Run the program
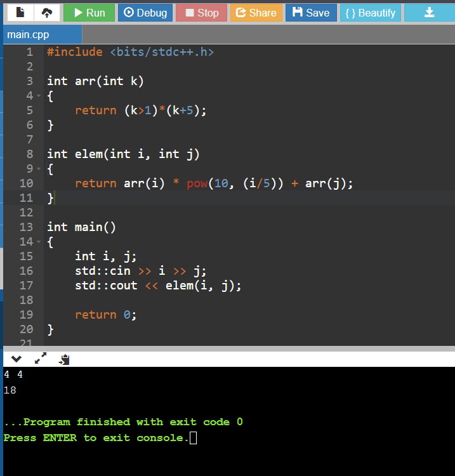The image size is (455, 476). 89,13
